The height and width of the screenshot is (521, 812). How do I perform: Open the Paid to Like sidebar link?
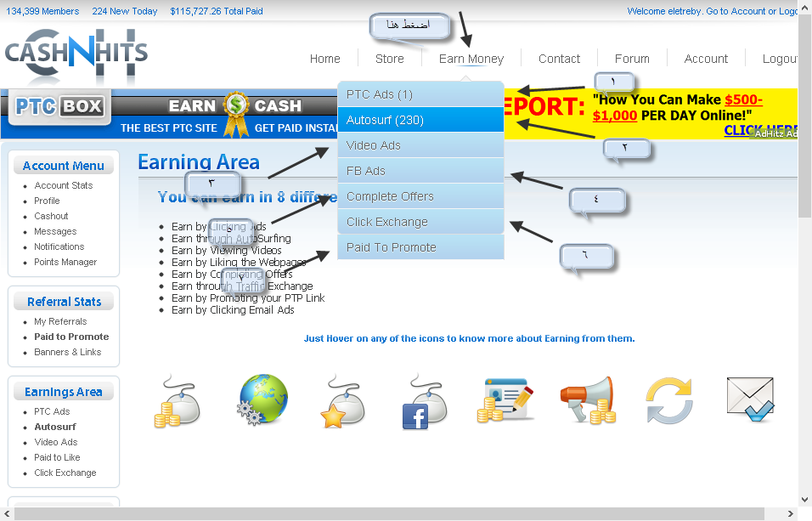(57, 457)
